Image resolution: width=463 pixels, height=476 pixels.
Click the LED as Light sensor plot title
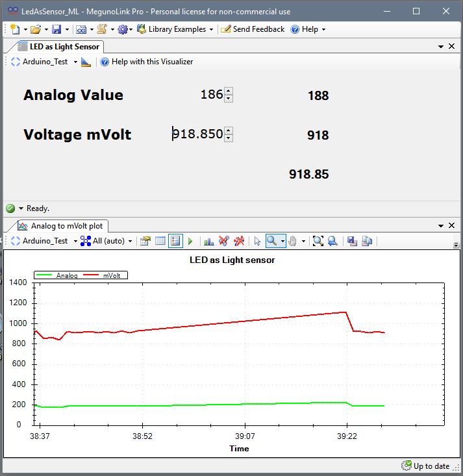point(232,260)
